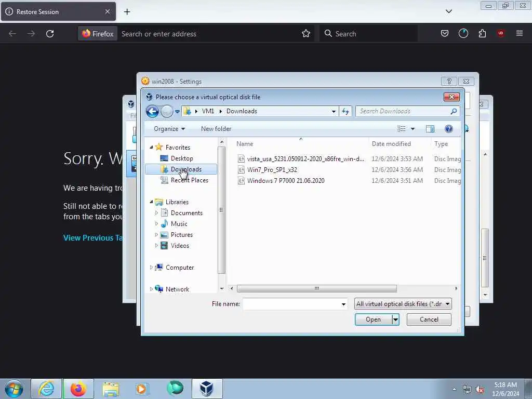This screenshot has height=399, width=532.
Task: Click the Cancel button
Action: coord(429,320)
